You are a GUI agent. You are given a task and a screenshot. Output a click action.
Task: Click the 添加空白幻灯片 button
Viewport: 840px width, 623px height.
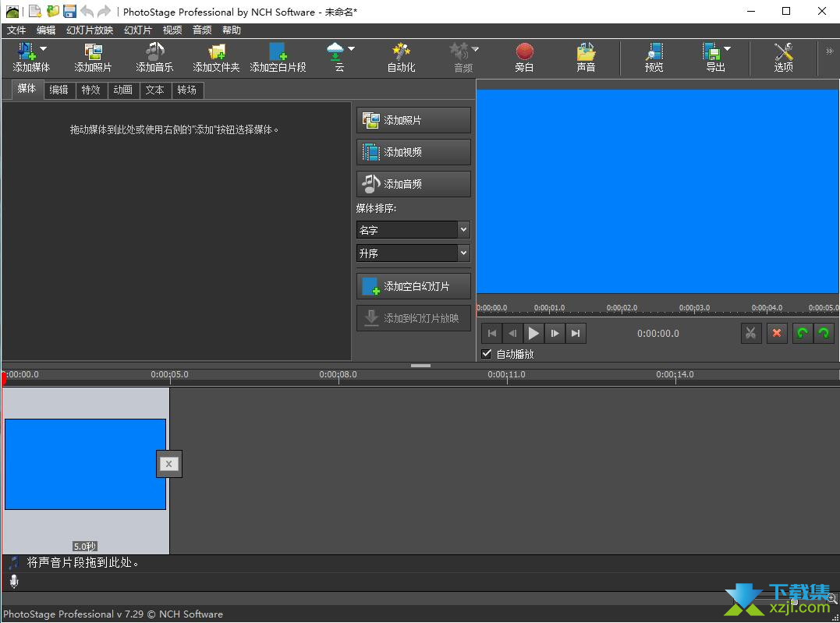(413, 286)
